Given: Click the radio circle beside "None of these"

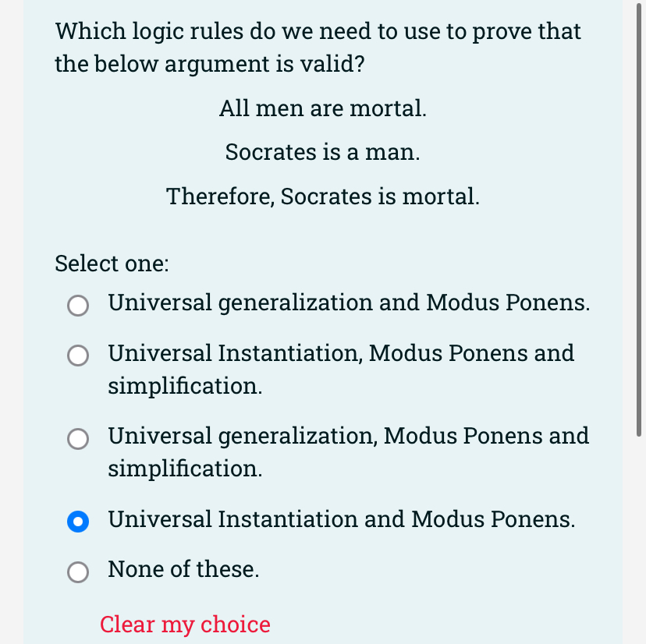Looking at the screenshot, I should click(x=77, y=572).
